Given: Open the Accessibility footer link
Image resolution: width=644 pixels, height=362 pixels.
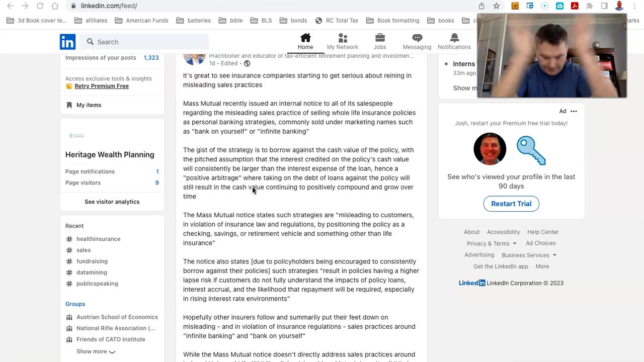Looking at the screenshot, I should [503, 232].
